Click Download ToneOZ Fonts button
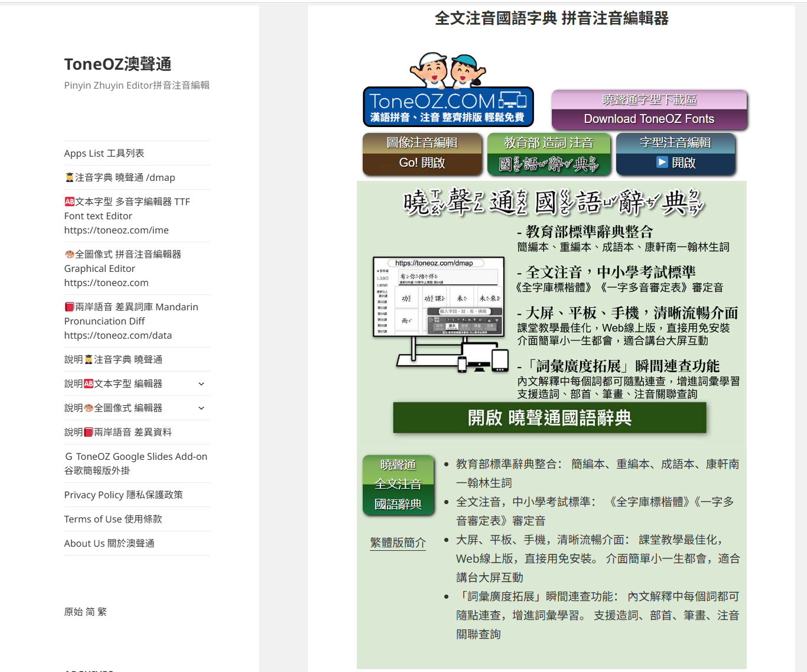 [649, 111]
